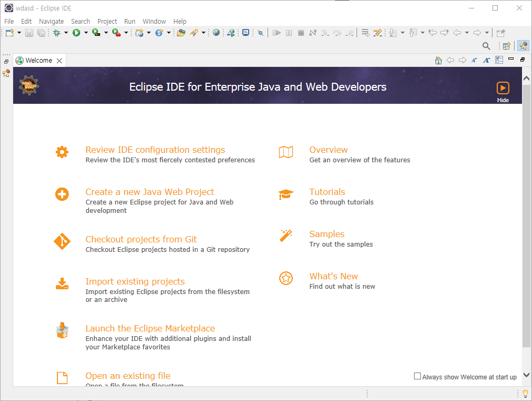This screenshot has width=532, height=401.
Task: Click the magnifier Search icon
Action: pyautogui.click(x=486, y=46)
